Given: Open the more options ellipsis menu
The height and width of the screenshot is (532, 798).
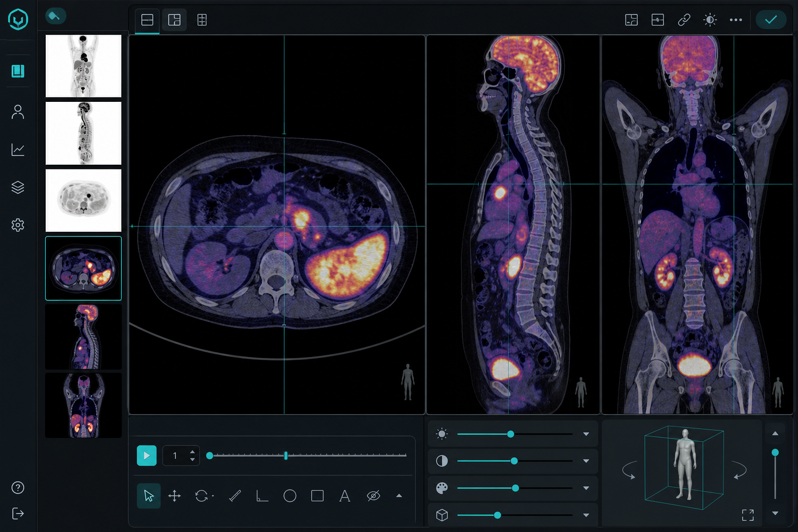Looking at the screenshot, I should [736, 20].
